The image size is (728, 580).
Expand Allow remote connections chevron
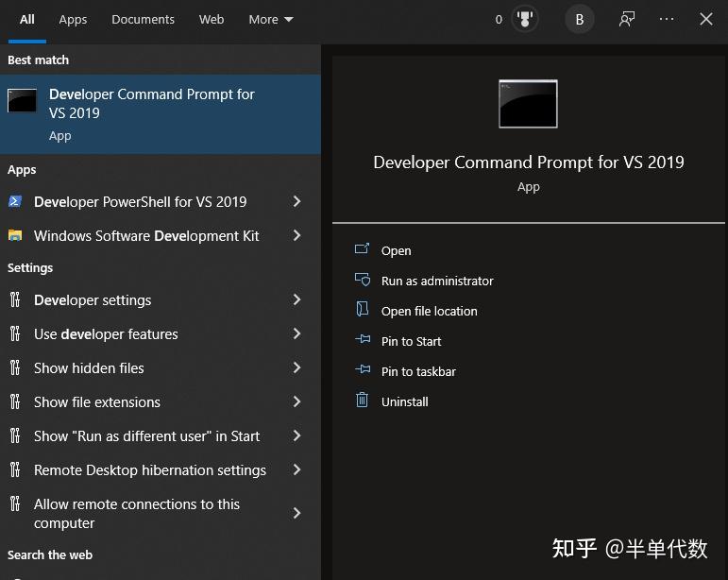(297, 513)
